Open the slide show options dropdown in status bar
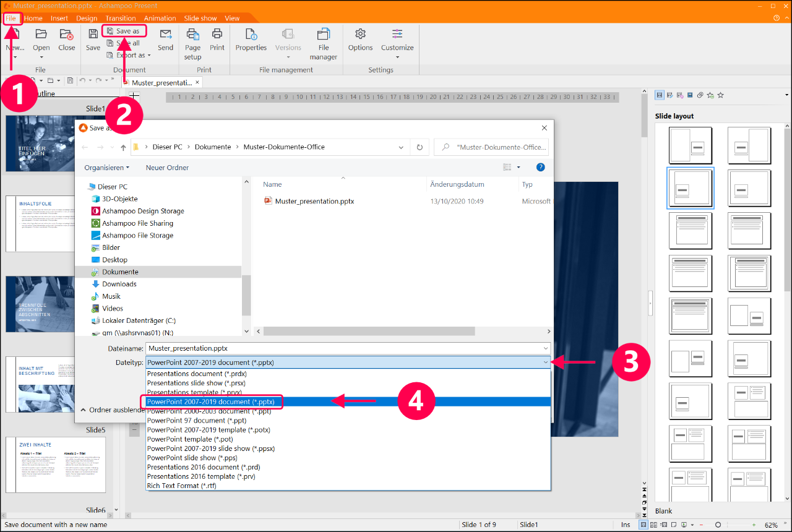This screenshot has width=792, height=532. pos(692,525)
